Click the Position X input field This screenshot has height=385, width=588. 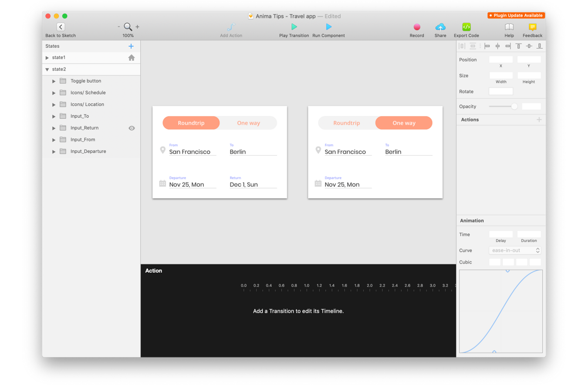(501, 60)
